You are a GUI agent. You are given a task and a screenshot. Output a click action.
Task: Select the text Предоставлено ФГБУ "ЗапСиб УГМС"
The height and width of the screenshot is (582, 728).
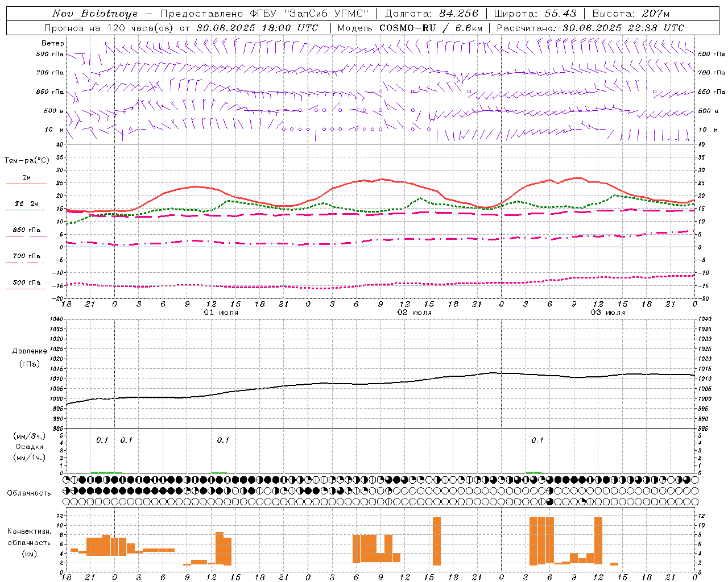click(264, 14)
